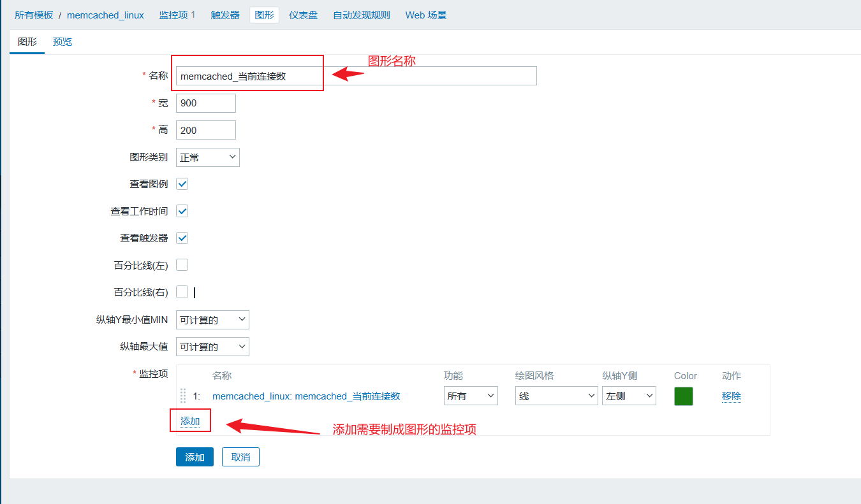Open the memcached_linux: memcached_当前连接数 item link

click(x=306, y=396)
